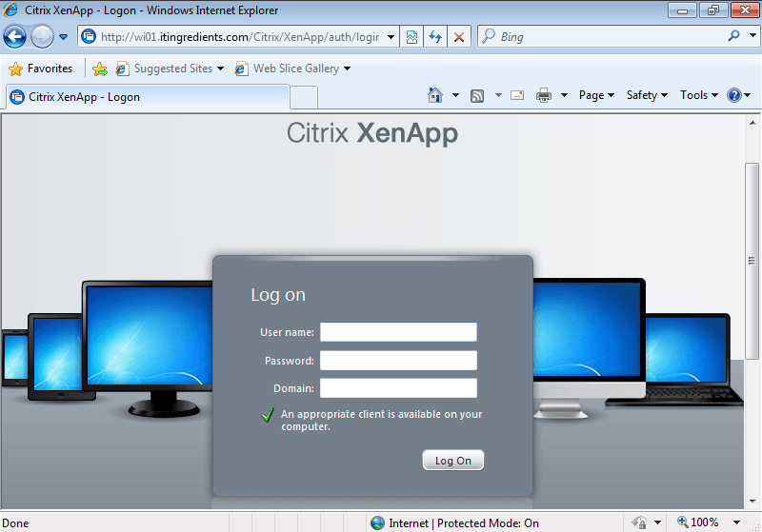Click the Citrix page icon on the tab
The width and height of the screenshot is (762, 532).
[17, 97]
